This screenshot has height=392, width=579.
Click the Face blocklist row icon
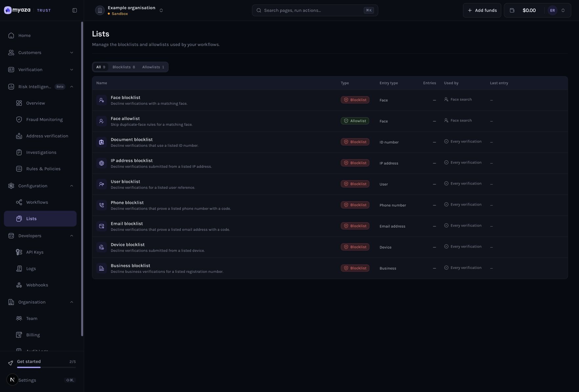coord(102,100)
